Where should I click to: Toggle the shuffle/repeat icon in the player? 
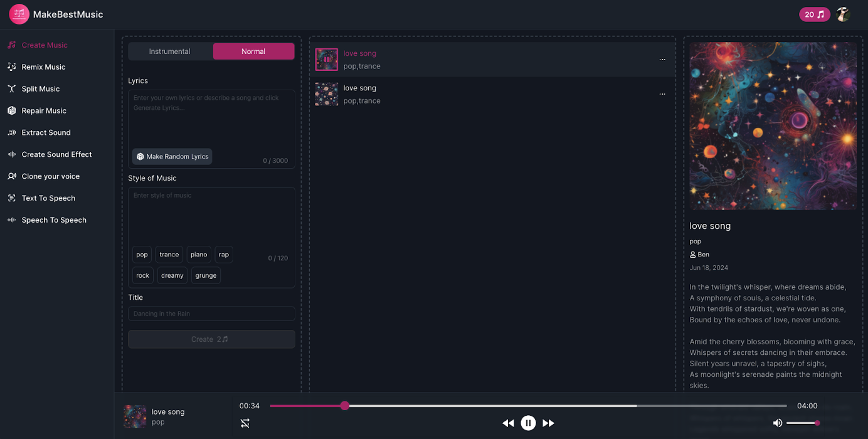[x=245, y=423]
